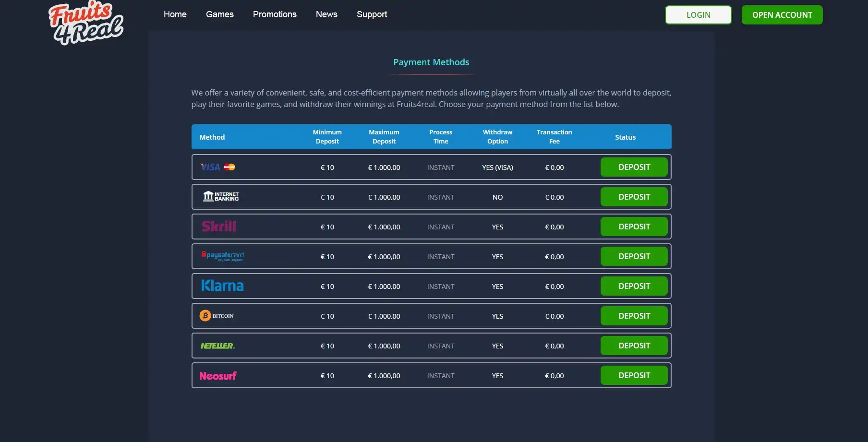Deposit using Visa row button

(634, 167)
